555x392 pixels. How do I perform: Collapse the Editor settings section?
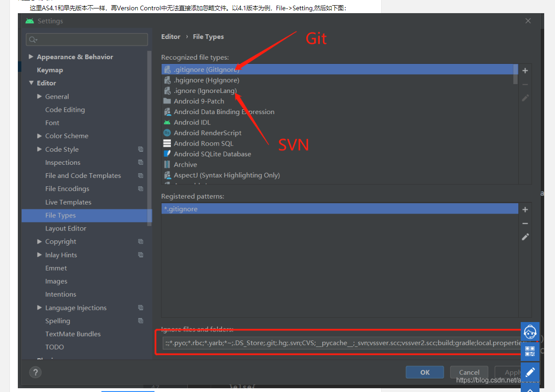[x=31, y=83]
